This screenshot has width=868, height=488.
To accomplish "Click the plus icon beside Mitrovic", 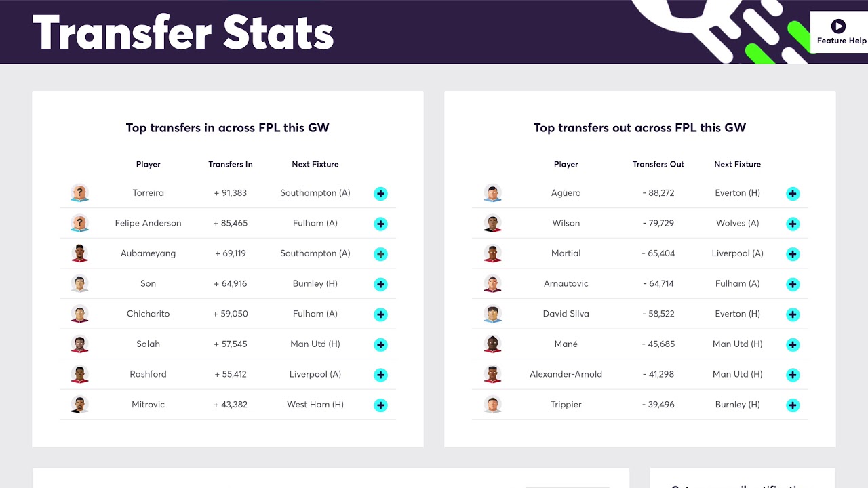I will (x=380, y=405).
